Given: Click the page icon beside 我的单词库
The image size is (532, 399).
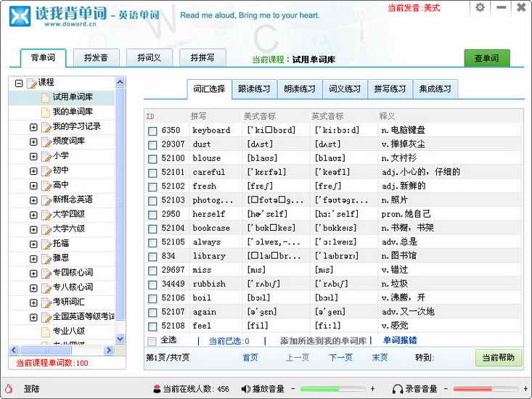Looking at the screenshot, I should [46, 112].
